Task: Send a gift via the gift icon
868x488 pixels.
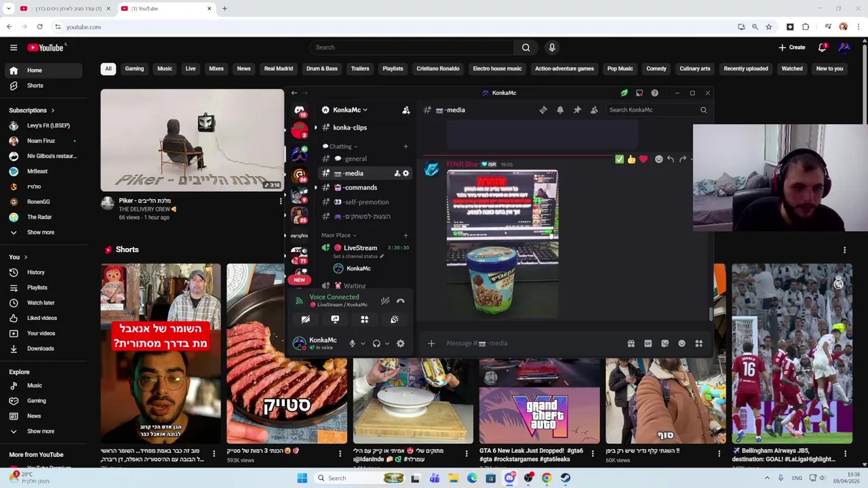Action: click(x=631, y=344)
